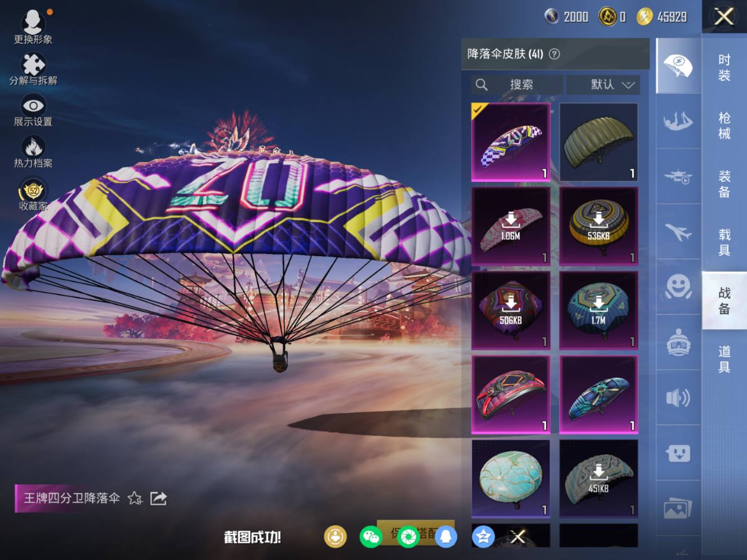Select the picture gallery category icon
747x560 pixels.
point(678,508)
